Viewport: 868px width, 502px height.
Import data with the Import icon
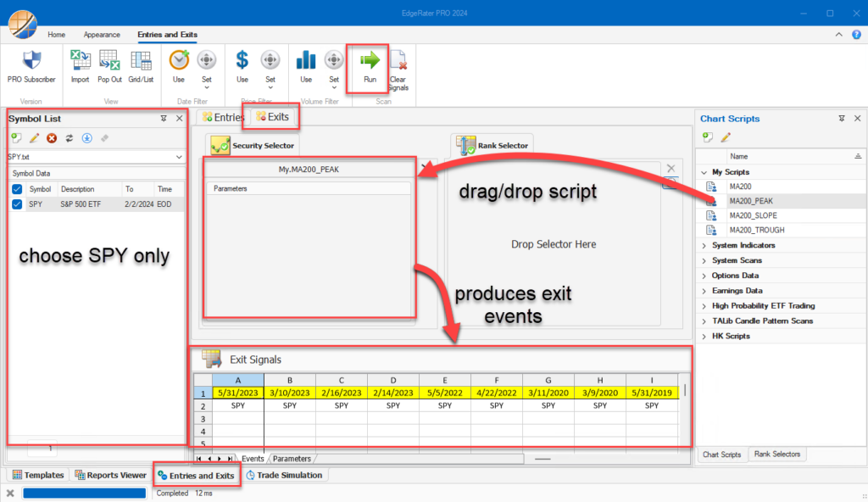81,60
